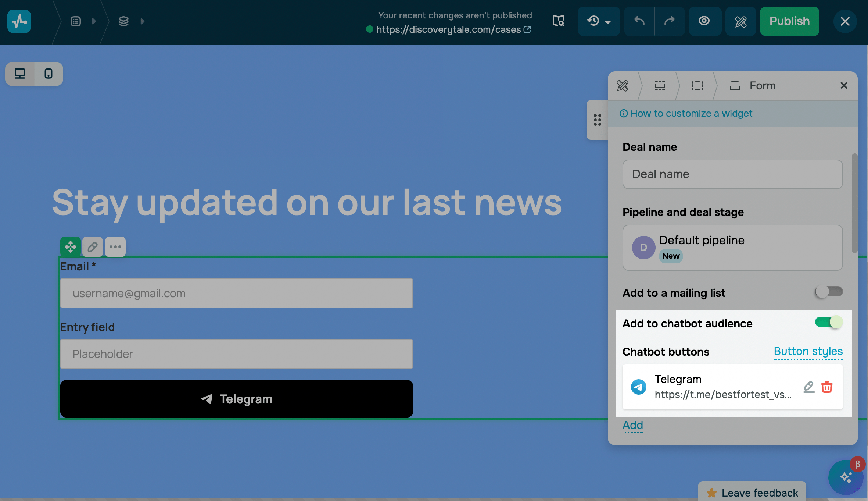Edit the Telegram chatbot button with pencil
The image size is (868, 501).
coord(809,387)
